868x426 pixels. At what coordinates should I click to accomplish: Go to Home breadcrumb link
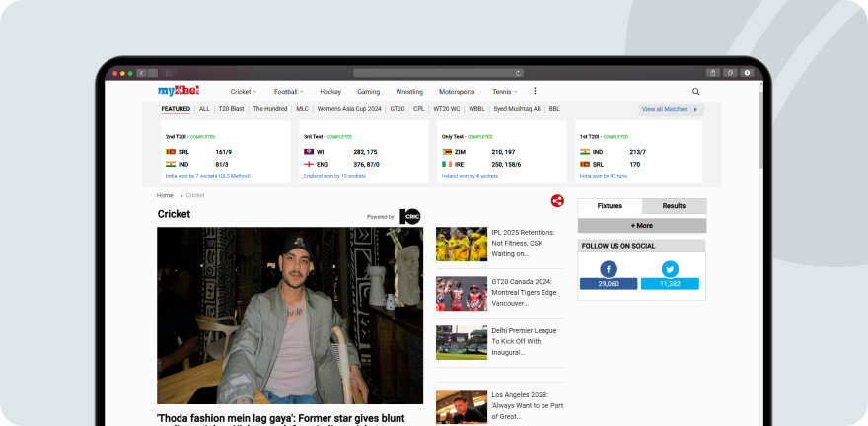[165, 195]
